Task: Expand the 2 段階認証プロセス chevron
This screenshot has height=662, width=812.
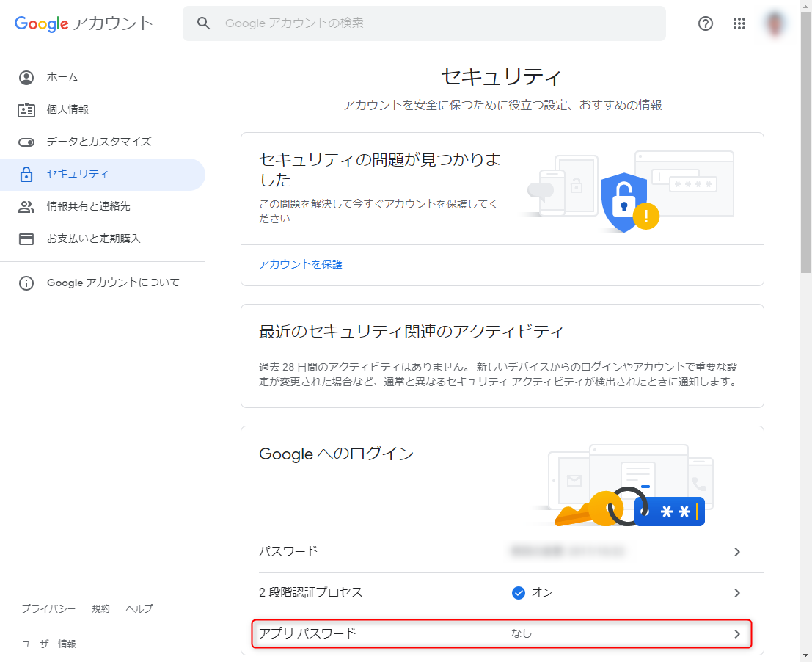Action: (737, 593)
